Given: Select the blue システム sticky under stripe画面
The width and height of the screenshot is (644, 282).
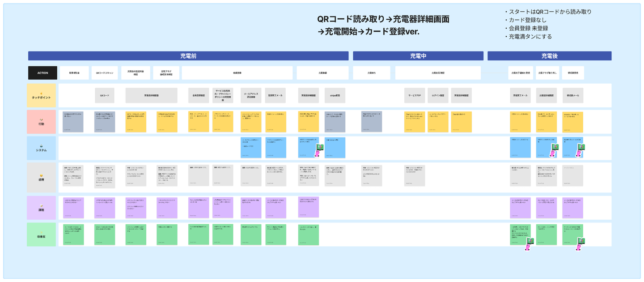Looking at the screenshot, I should pos(335,148).
